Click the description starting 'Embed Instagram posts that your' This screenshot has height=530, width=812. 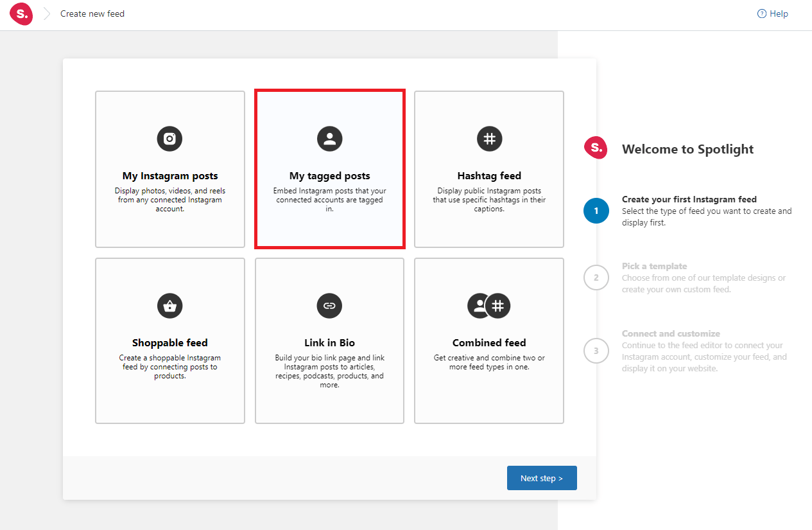(330, 200)
